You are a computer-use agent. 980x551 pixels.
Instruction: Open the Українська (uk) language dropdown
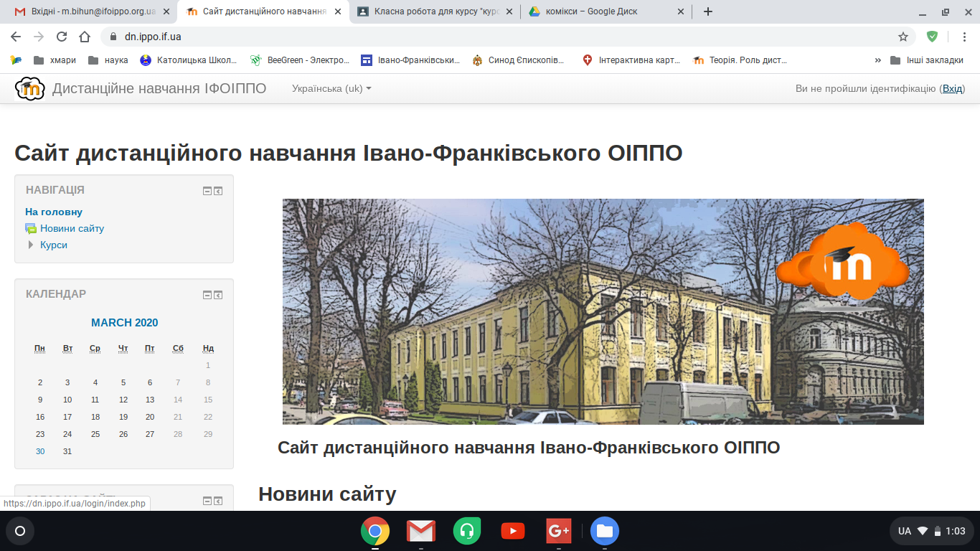[x=331, y=88]
